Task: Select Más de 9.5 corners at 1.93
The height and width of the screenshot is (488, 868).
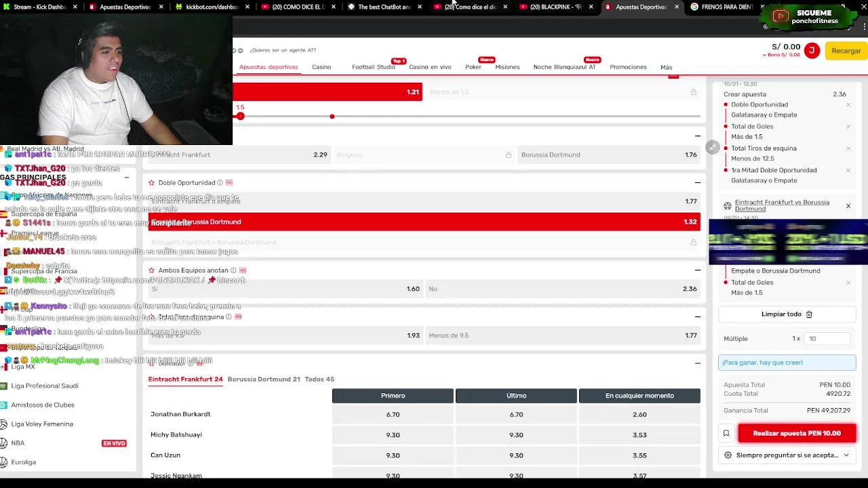Action: click(285, 335)
